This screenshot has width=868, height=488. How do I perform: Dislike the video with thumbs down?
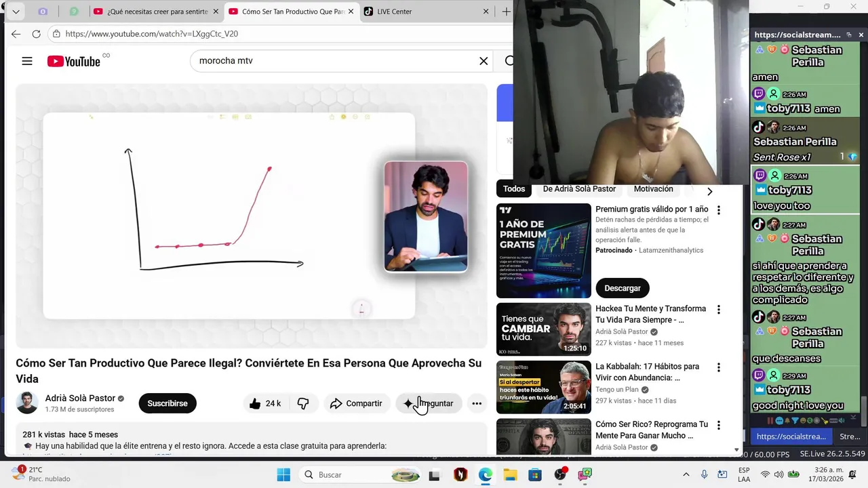coord(303,403)
